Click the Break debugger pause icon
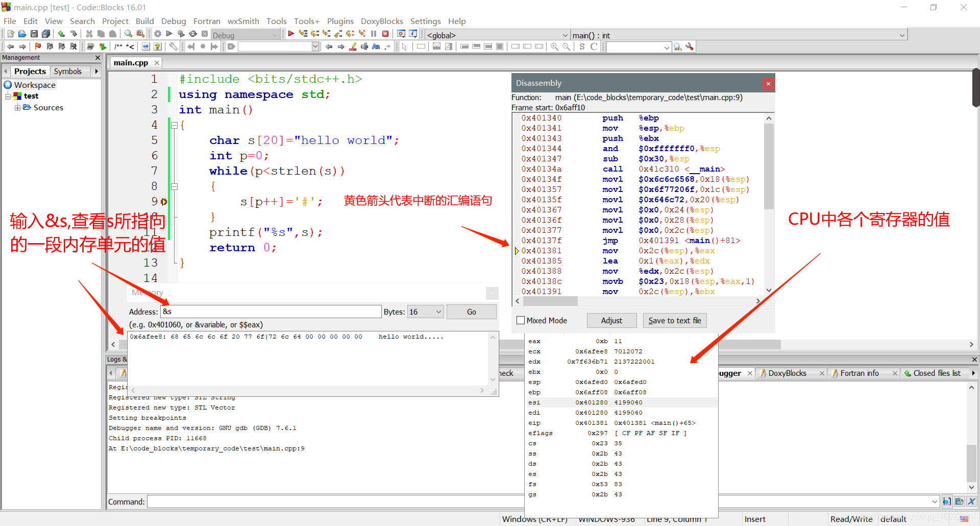The image size is (980, 526). (374, 34)
